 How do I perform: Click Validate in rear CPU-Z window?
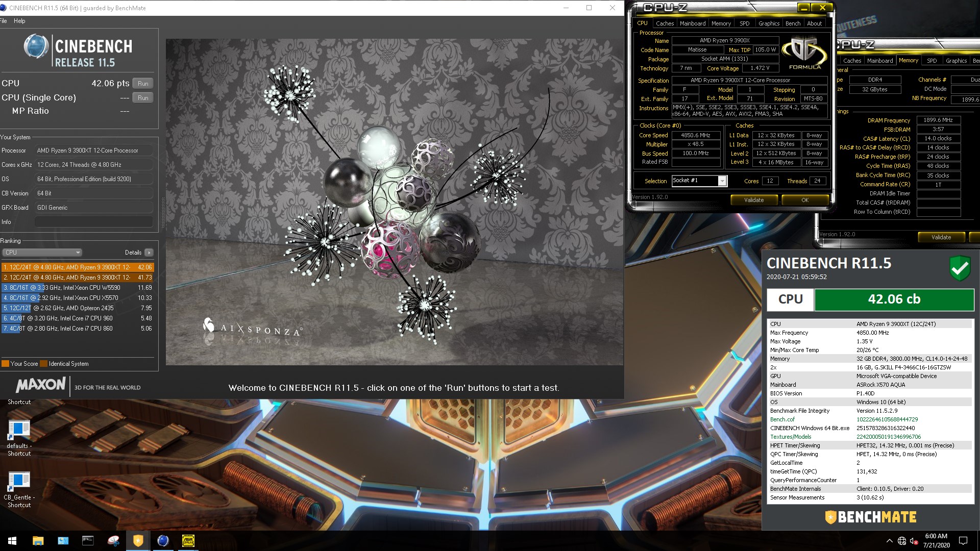click(x=941, y=237)
